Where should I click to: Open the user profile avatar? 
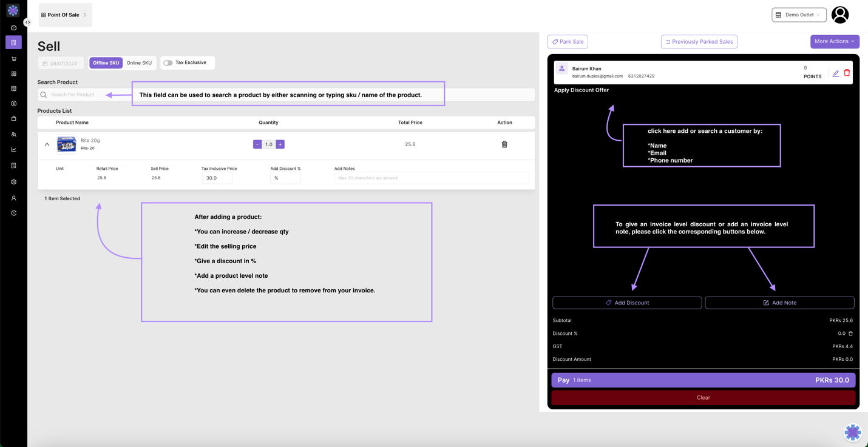coord(840,15)
